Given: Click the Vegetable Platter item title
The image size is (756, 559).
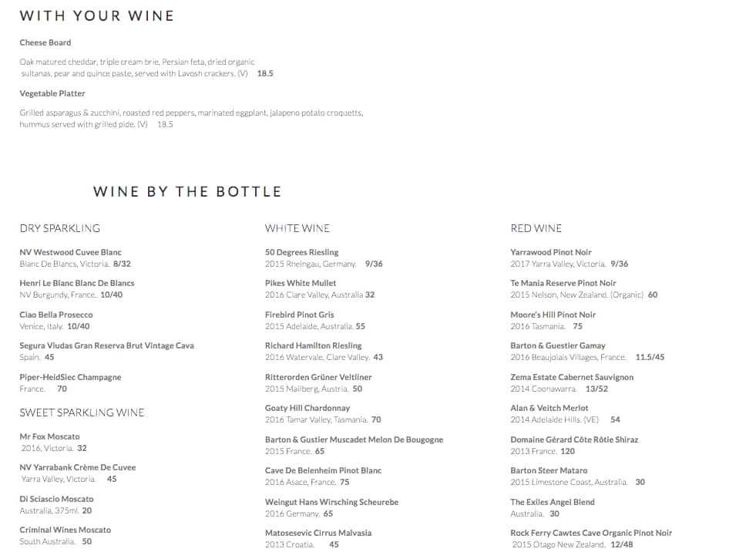Looking at the screenshot, I should click(52, 93).
